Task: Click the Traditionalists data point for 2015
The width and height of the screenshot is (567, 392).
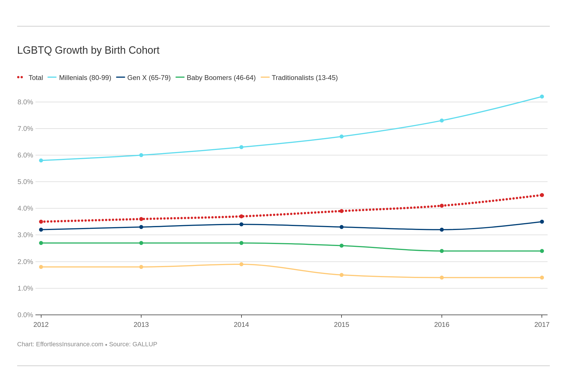Action: tap(342, 275)
